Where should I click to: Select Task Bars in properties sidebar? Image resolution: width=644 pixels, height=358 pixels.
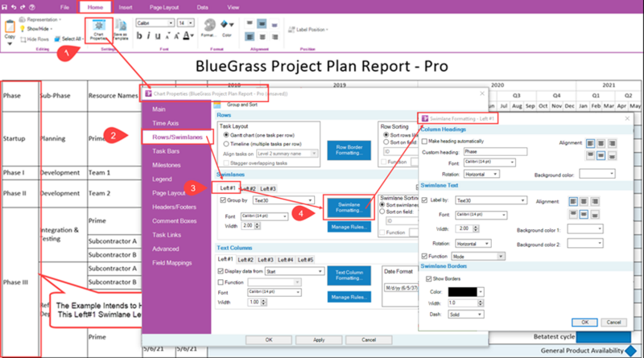[x=166, y=151]
